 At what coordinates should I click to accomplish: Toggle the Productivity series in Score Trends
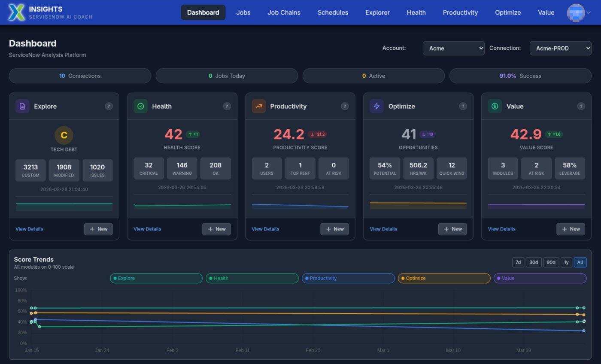[348, 278]
